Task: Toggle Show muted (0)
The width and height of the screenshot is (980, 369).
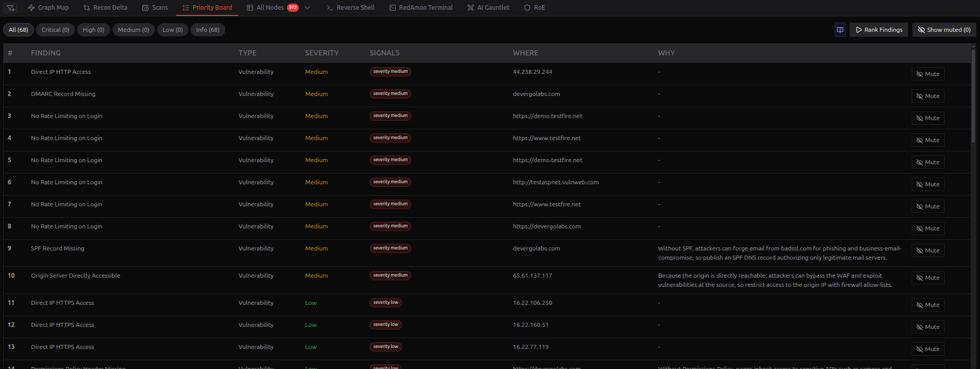Action: (x=944, y=30)
